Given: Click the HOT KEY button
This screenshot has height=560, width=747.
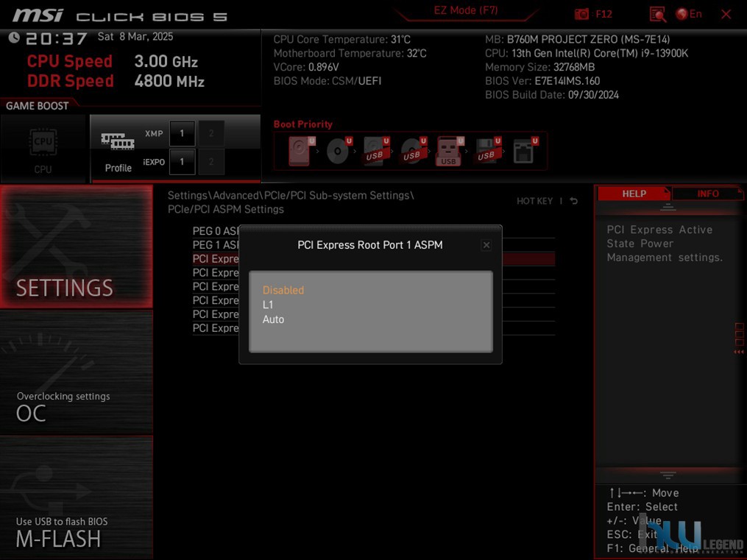Looking at the screenshot, I should 534,201.
